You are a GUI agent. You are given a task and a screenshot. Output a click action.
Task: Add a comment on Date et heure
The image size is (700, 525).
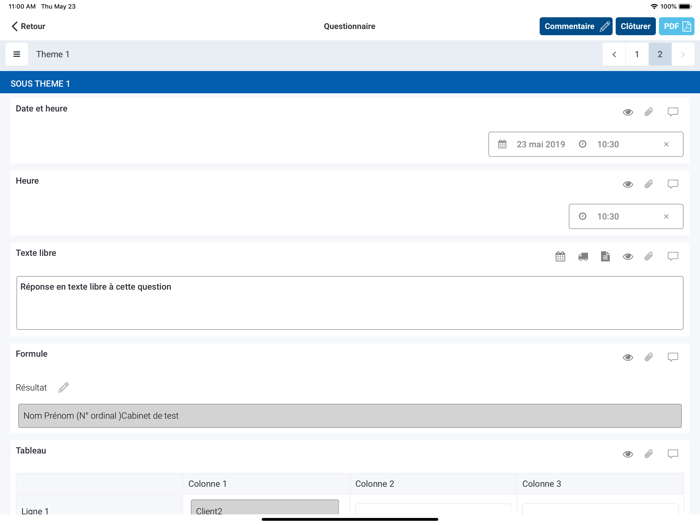tap(673, 112)
